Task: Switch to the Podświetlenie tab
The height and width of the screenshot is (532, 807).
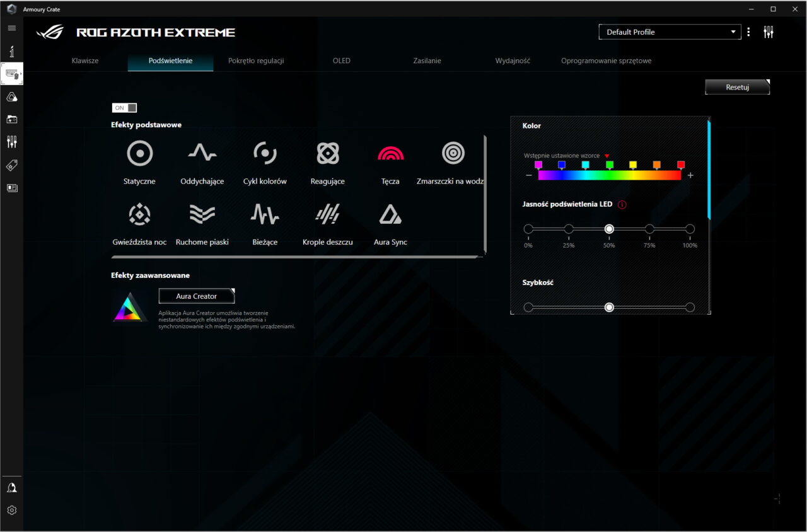Action: click(170, 61)
